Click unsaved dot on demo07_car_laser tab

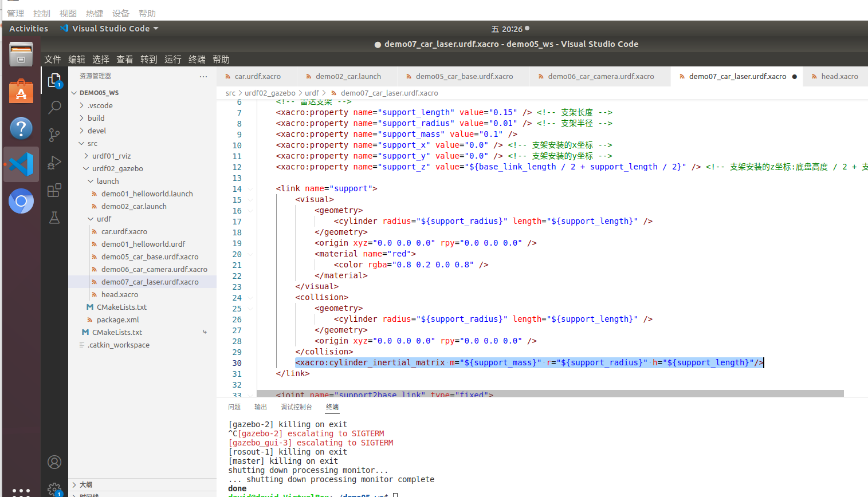(794, 77)
